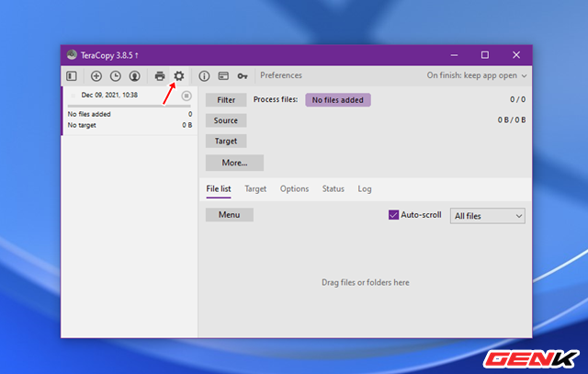588x374 pixels.
Task: Switch to the File list tab
Action: (x=219, y=189)
